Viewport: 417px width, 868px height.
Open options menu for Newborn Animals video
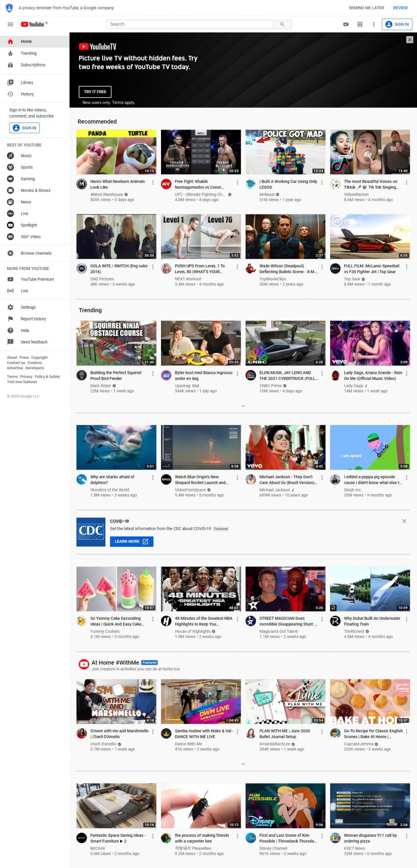(153, 182)
